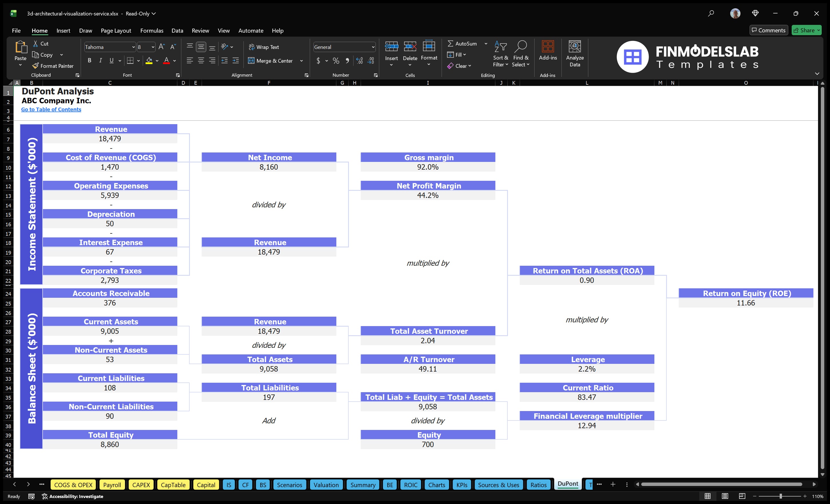Viewport: 830px width, 504px height.
Task: Open the font name dropdown
Action: (133, 47)
